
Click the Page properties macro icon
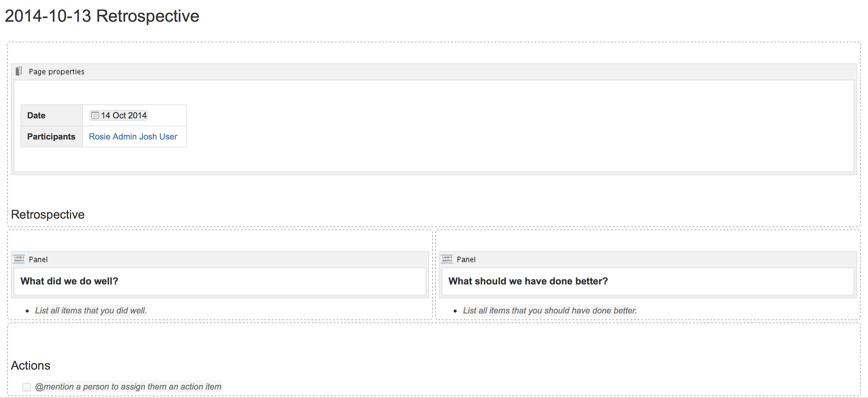click(x=19, y=71)
